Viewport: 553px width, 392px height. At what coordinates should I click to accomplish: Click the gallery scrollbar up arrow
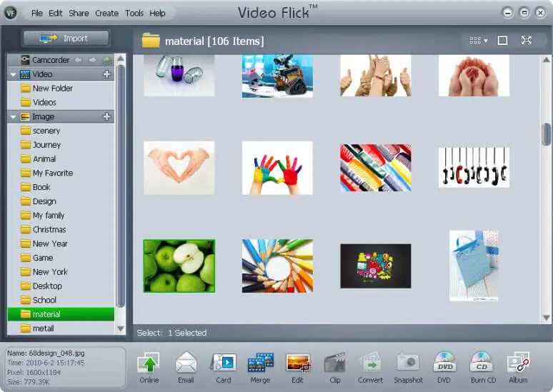coord(547,59)
